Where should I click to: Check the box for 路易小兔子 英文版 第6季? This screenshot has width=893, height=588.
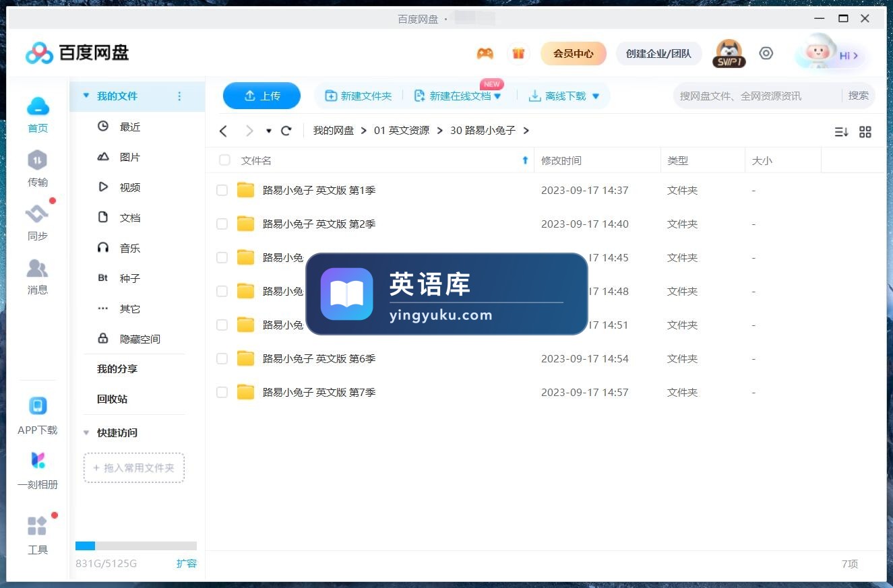(x=222, y=359)
